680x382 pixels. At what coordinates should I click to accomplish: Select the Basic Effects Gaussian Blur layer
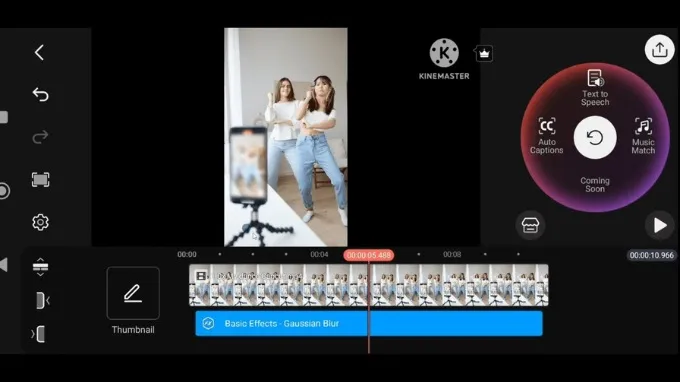pyautogui.click(x=369, y=323)
